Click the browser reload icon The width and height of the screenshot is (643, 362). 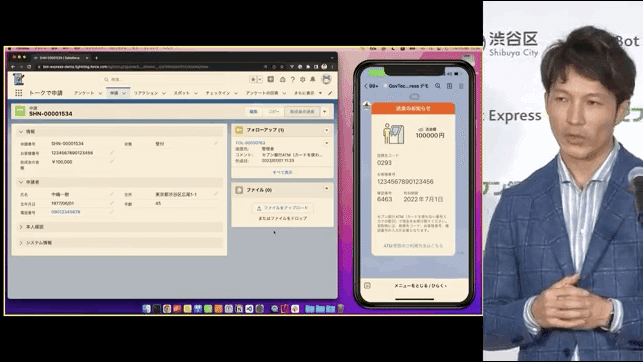[x=29, y=66]
